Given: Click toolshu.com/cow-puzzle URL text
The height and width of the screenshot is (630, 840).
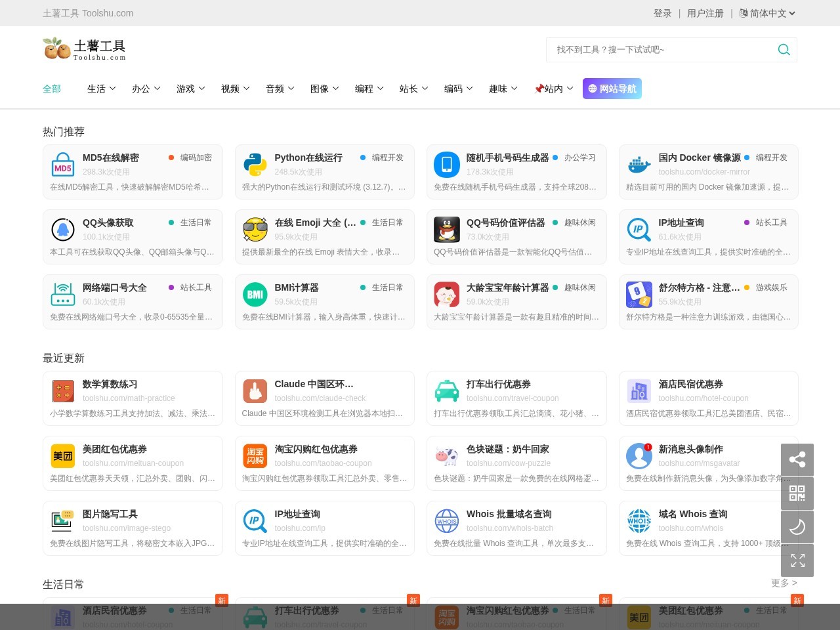Looking at the screenshot, I should click(x=509, y=463).
